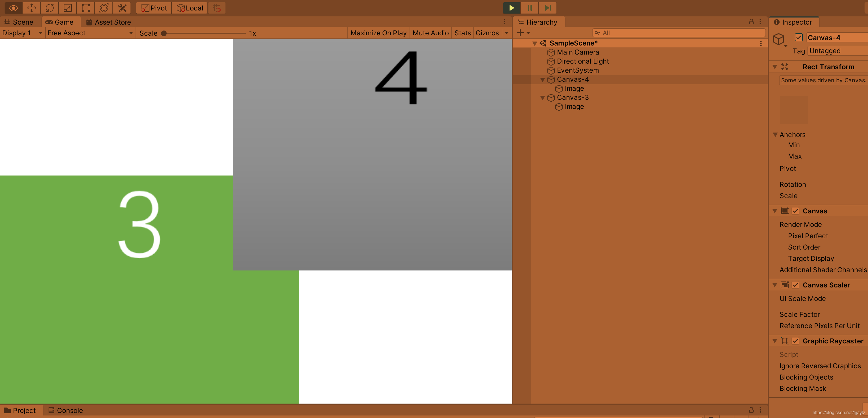The image size is (868, 418).
Task: Select the Scale tool icon
Action: point(68,8)
